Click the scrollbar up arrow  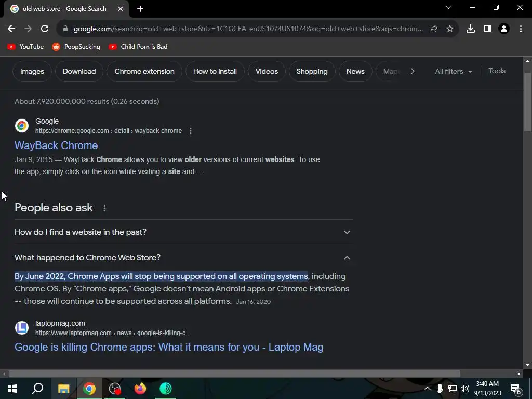(x=527, y=61)
